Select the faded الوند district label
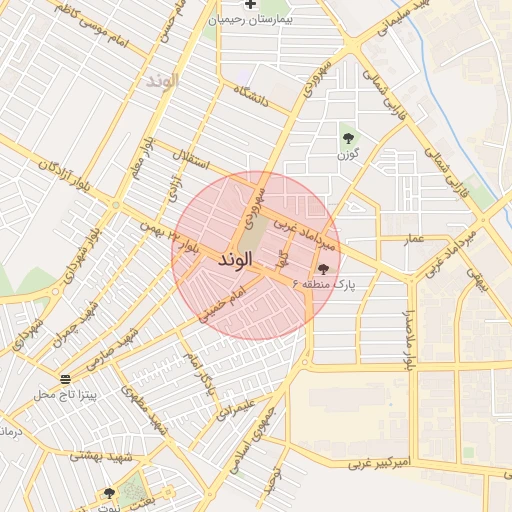Viewport: 512px width, 512px height. [163, 81]
